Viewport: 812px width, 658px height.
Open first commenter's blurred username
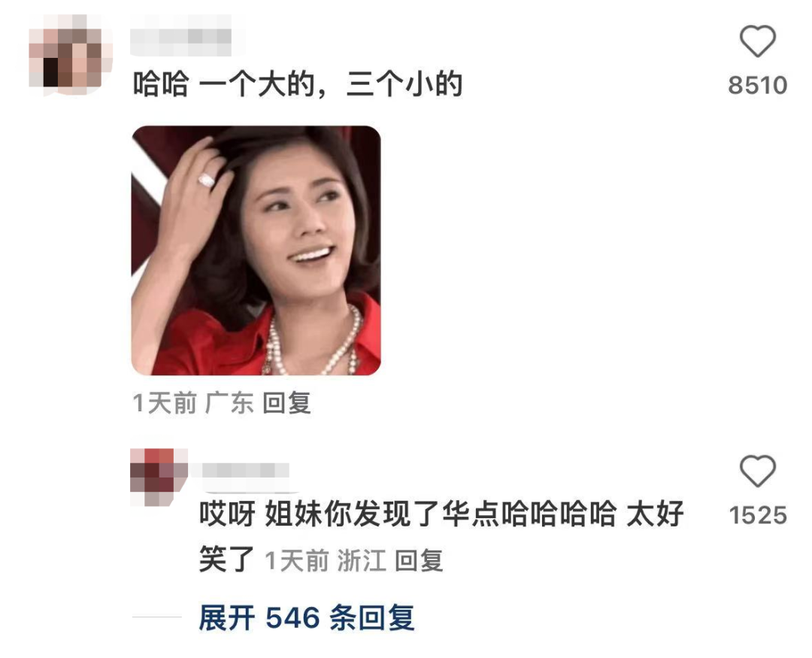[x=180, y=36]
